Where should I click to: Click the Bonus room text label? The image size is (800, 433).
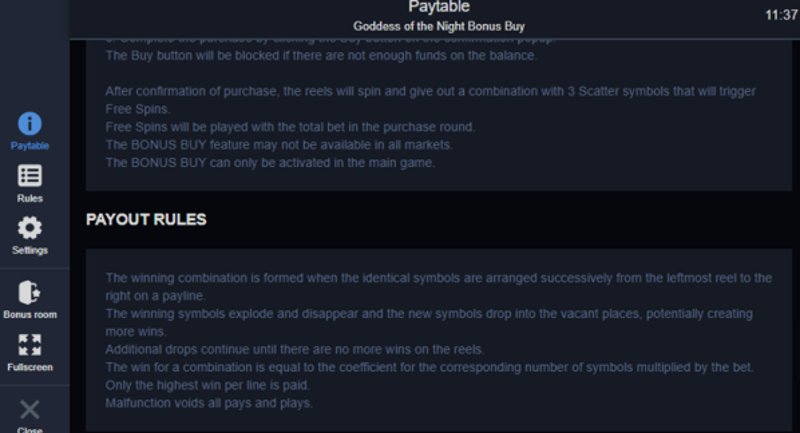30,315
